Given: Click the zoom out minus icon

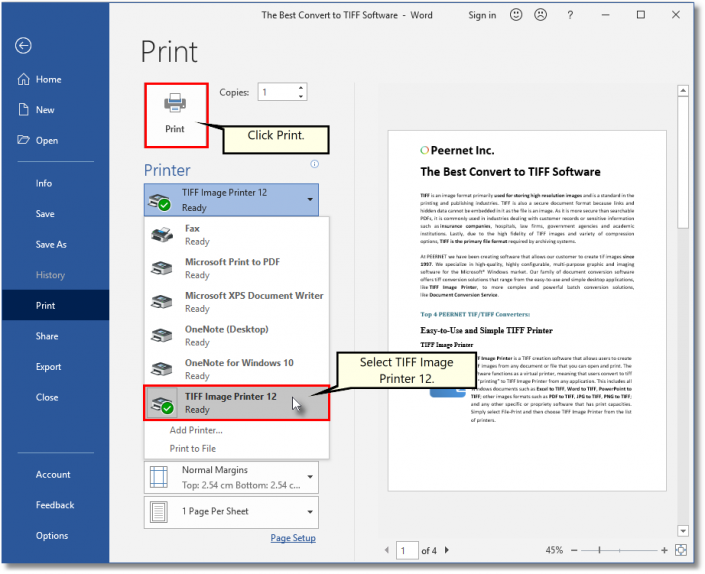Looking at the screenshot, I should pos(574,550).
